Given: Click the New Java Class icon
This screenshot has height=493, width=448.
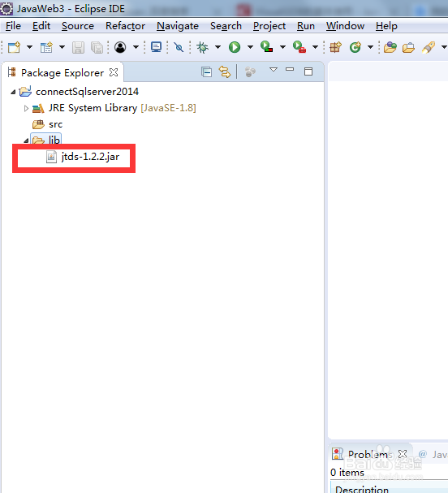Looking at the screenshot, I should [355, 47].
